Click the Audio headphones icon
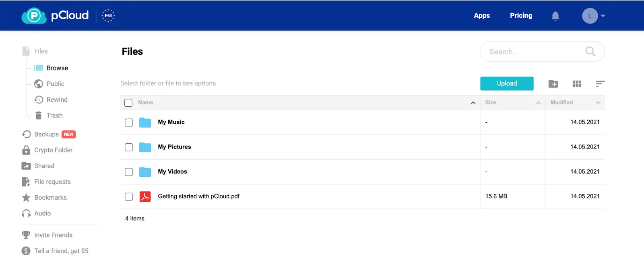 pos(26,213)
